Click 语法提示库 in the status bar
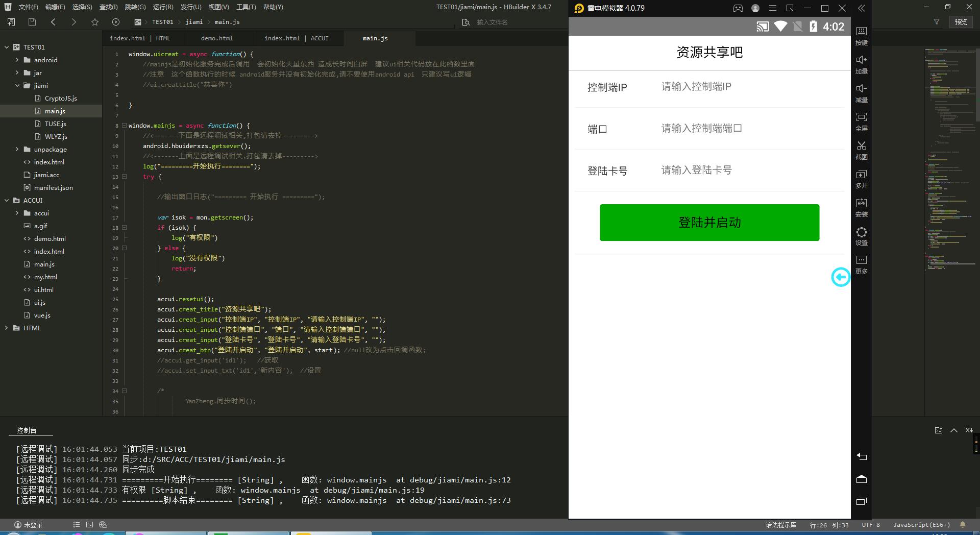The width and height of the screenshot is (980, 535). click(x=781, y=524)
